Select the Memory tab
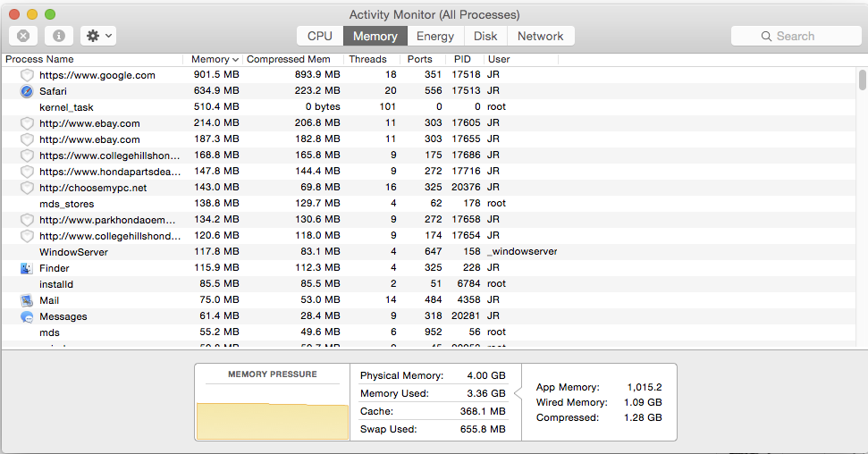 pyautogui.click(x=375, y=36)
